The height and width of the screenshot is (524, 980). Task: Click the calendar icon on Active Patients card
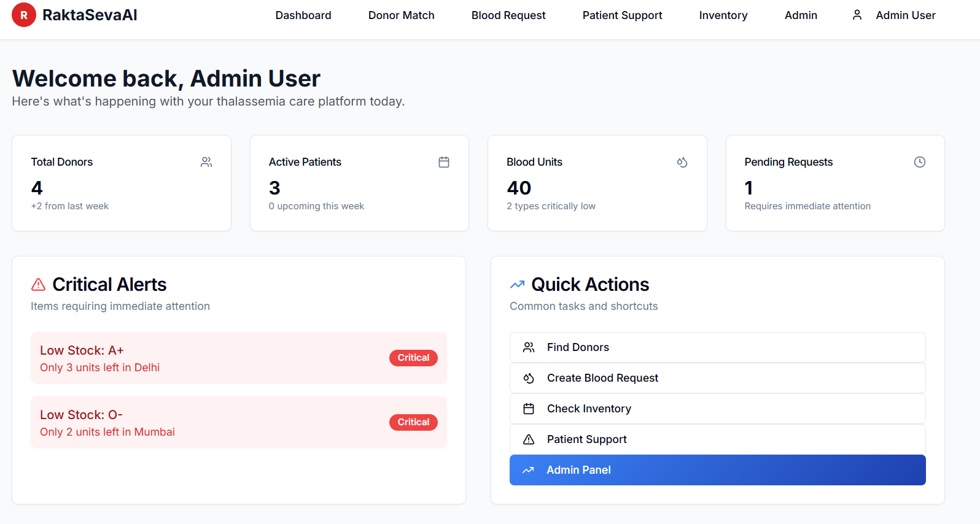[x=444, y=162]
